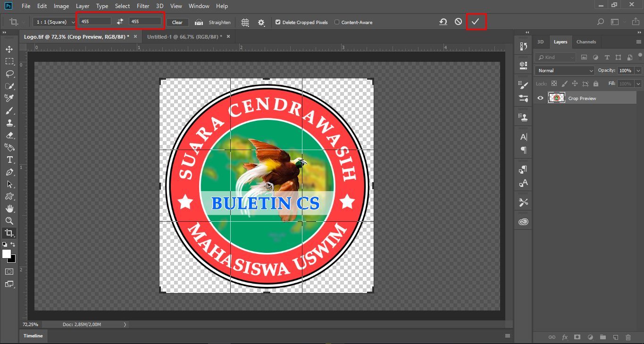Select the Zoom tool

click(9, 221)
